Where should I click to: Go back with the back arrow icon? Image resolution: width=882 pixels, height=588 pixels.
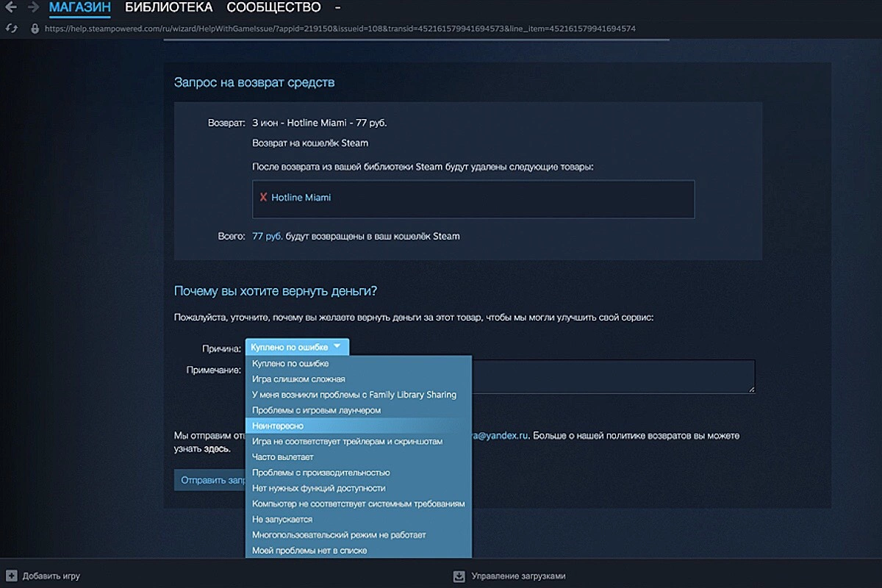pos(11,8)
